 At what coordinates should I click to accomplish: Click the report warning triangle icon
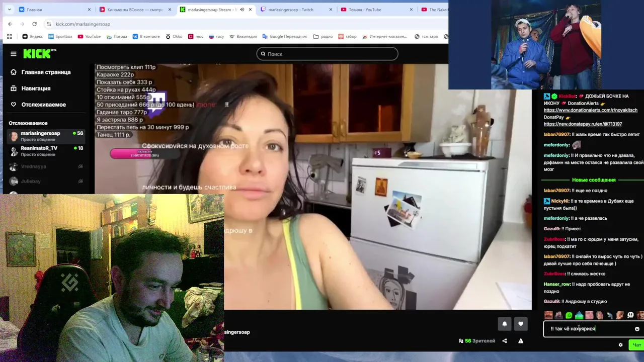(x=521, y=341)
